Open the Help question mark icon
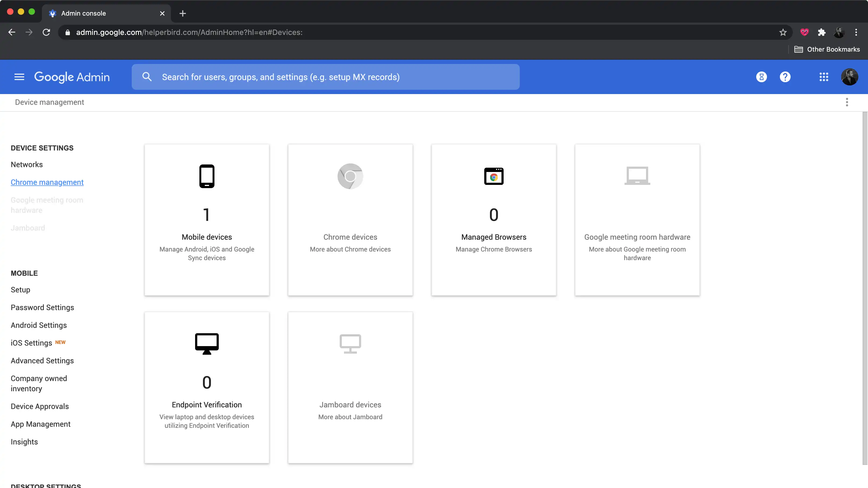The height and width of the screenshot is (488, 868). coord(785,77)
